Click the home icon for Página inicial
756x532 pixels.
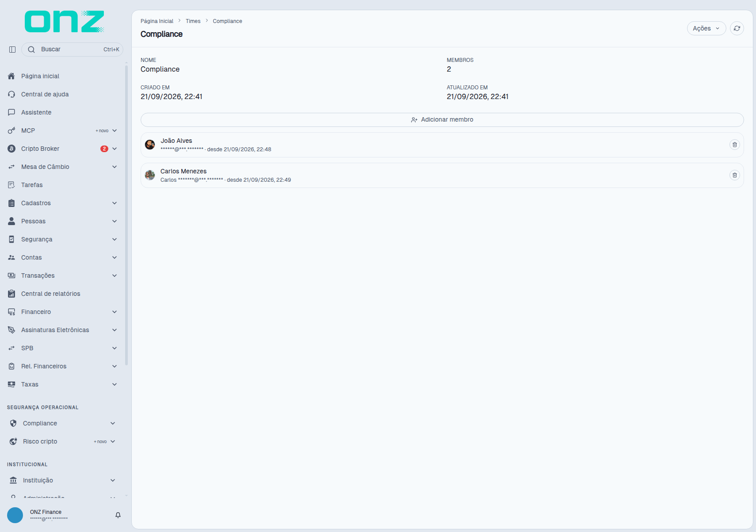11,76
